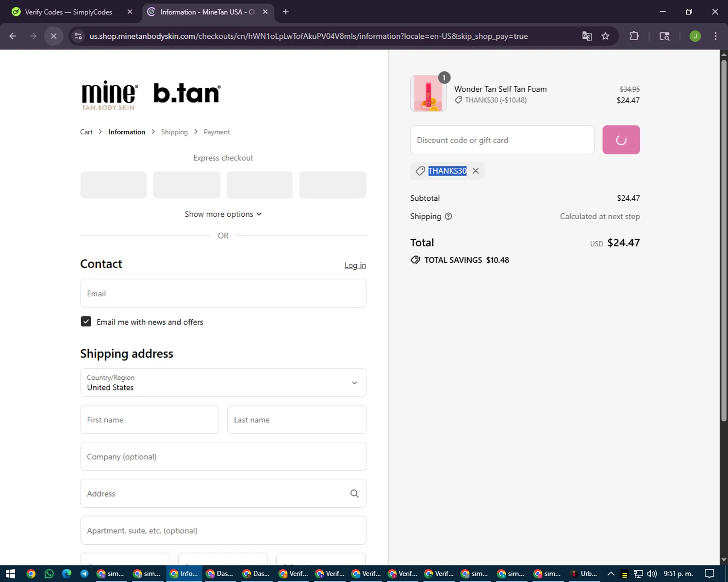Click the b.tan logo
This screenshot has width=728, height=582.
coord(187,93)
